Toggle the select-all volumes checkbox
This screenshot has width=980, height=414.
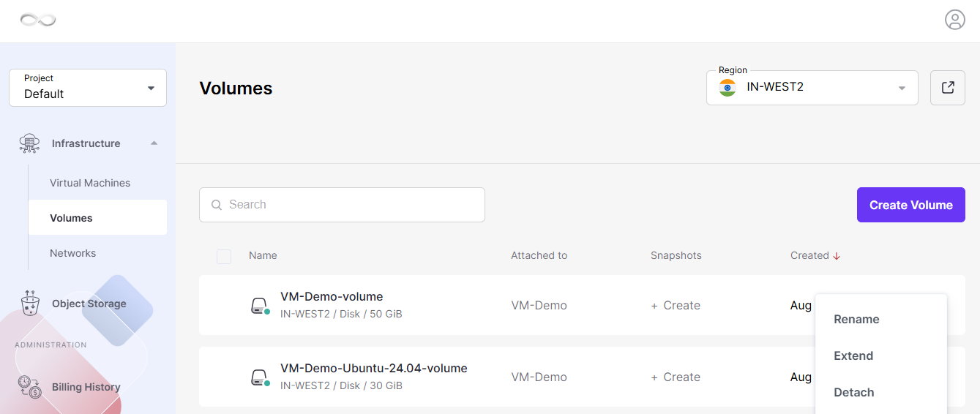(x=224, y=257)
